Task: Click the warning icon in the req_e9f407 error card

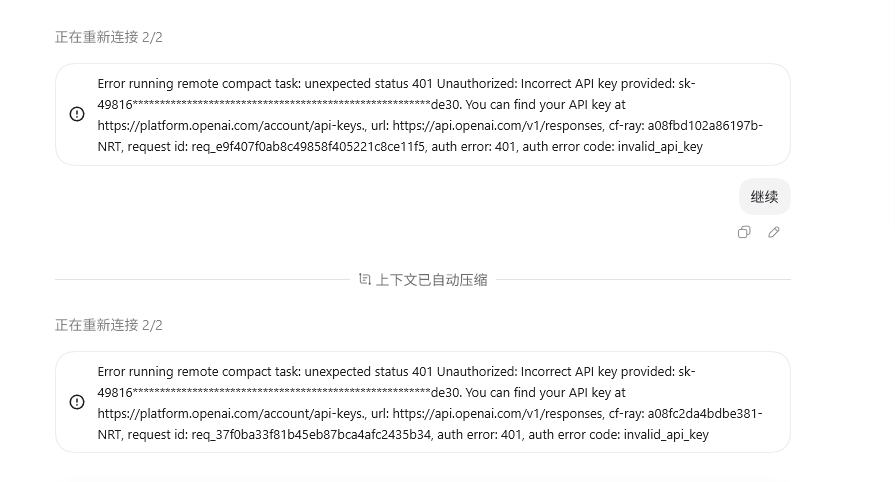Action: [x=77, y=114]
